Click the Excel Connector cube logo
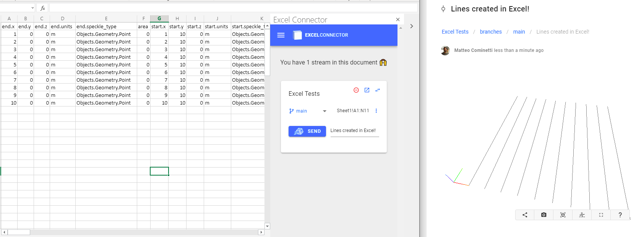This screenshot has height=237, width=644. pyautogui.click(x=297, y=35)
